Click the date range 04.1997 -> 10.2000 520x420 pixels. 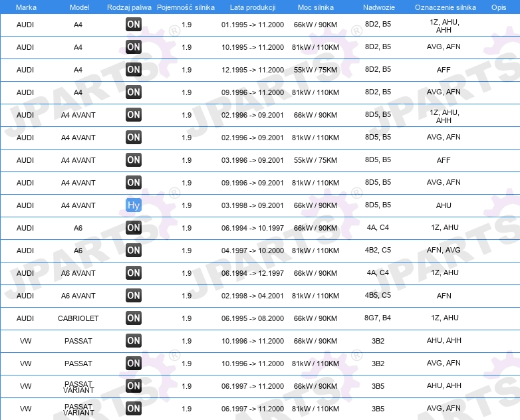tap(253, 251)
